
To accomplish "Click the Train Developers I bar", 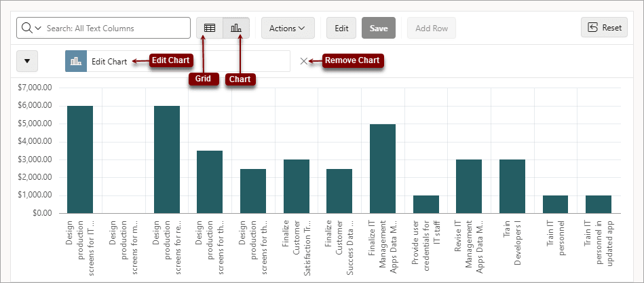I will point(512,187).
